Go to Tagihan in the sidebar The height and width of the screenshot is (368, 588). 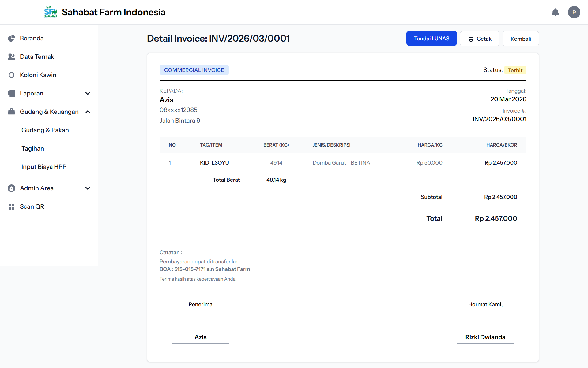(x=33, y=148)
